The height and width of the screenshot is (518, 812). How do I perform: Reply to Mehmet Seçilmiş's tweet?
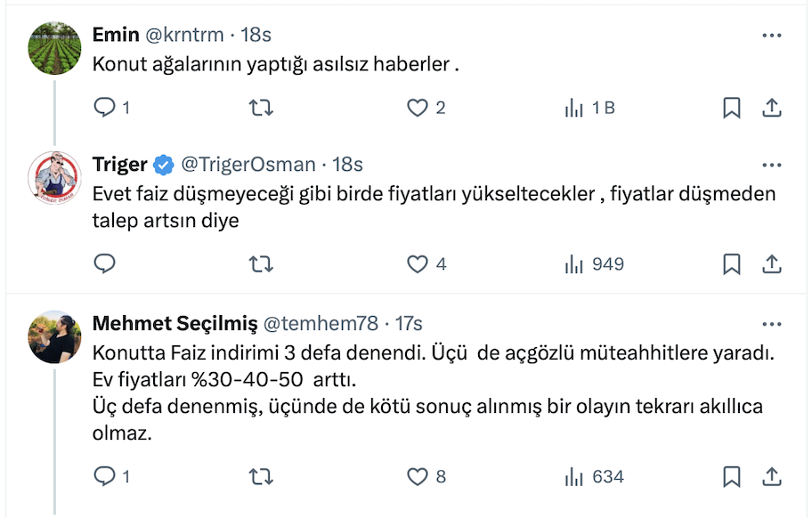(x=105, y=477)
